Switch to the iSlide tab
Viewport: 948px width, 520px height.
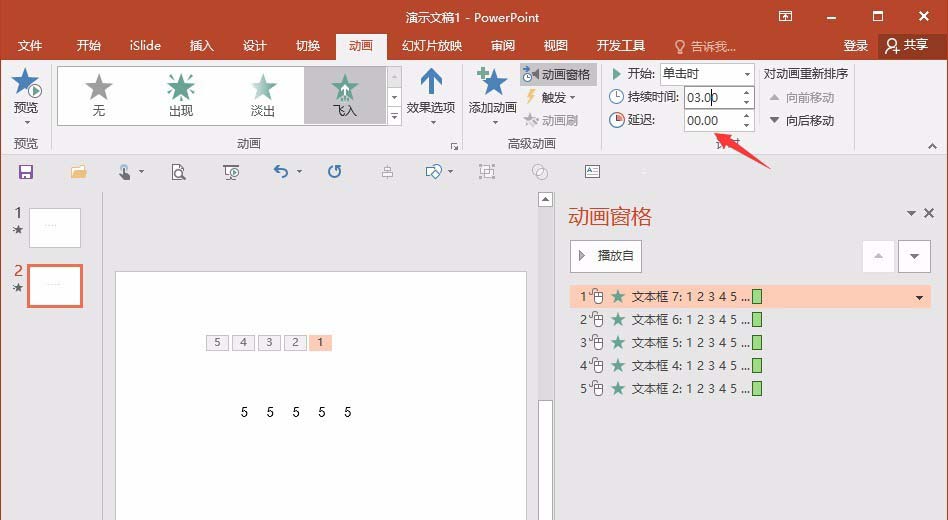tap(145, 45)
